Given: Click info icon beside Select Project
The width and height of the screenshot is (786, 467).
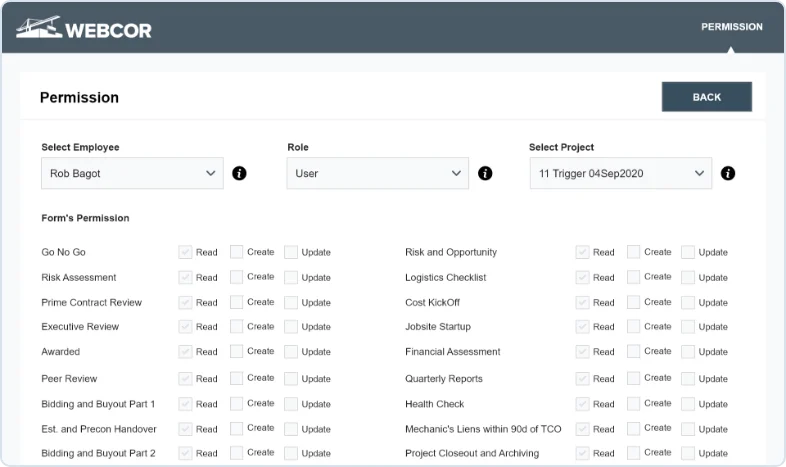Looking at the screenshot, I should [x=728, y=173].
